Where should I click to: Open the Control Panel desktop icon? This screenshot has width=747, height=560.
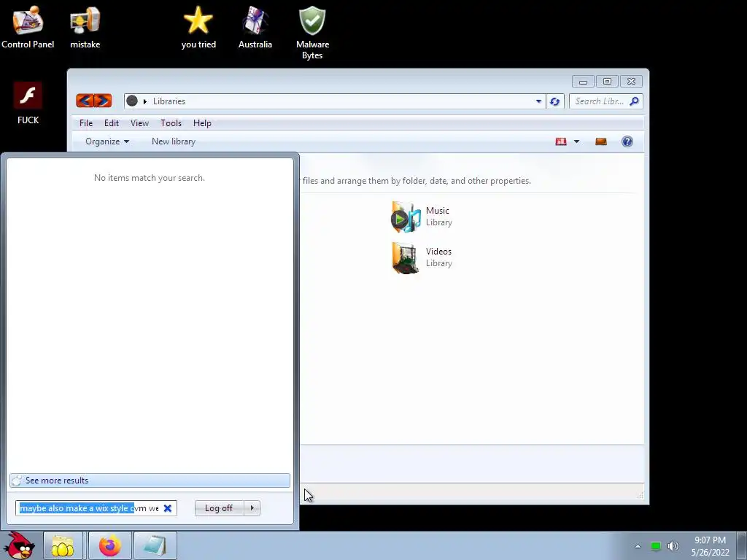(x=28, y=28)
